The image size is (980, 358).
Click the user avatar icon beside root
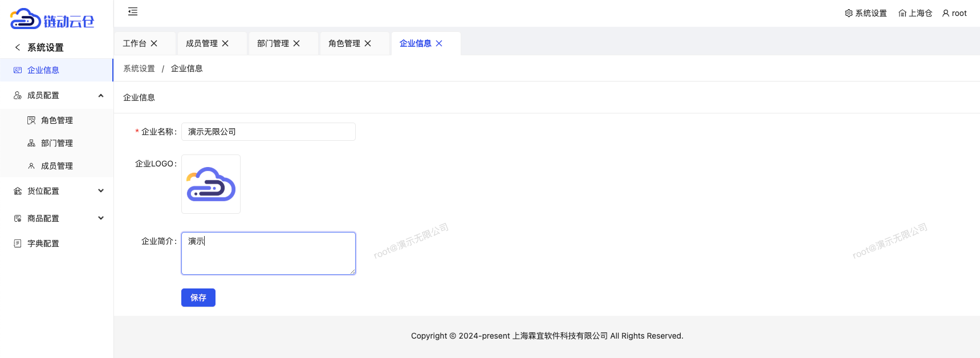[x=946, y=13]
